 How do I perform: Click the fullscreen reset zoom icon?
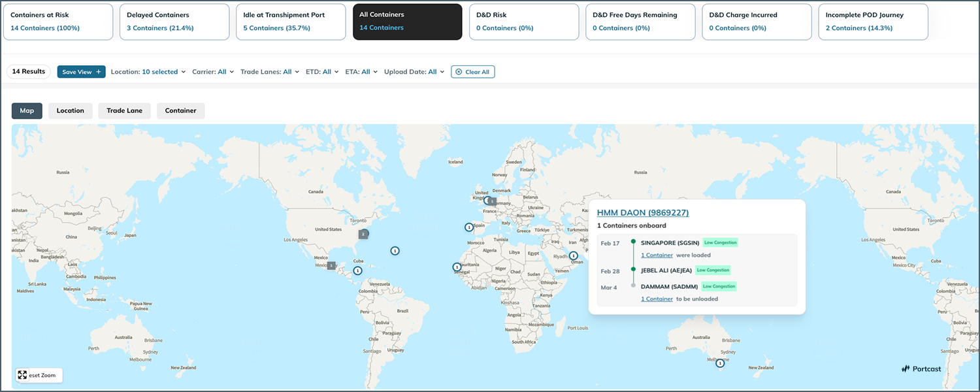pyautogui.click(x=22, y=375)
